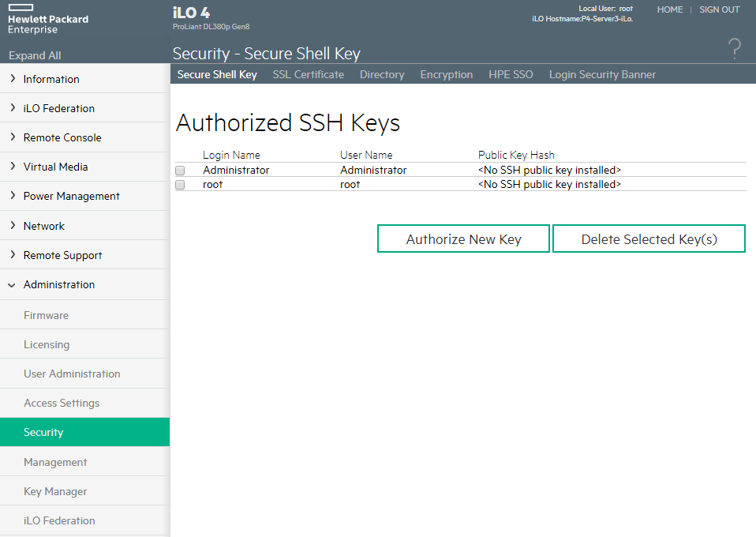
Task: Expand the Information menu chevron
Action: 13,79
